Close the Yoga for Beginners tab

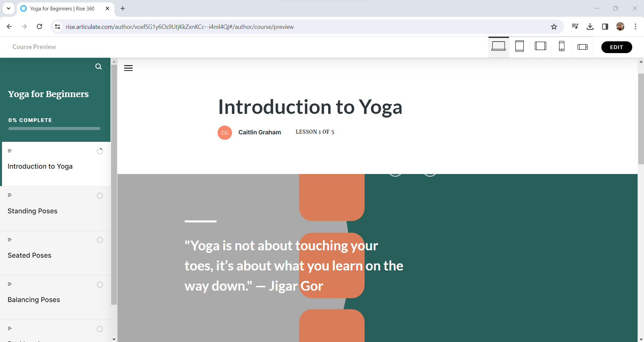pos(107,8)
